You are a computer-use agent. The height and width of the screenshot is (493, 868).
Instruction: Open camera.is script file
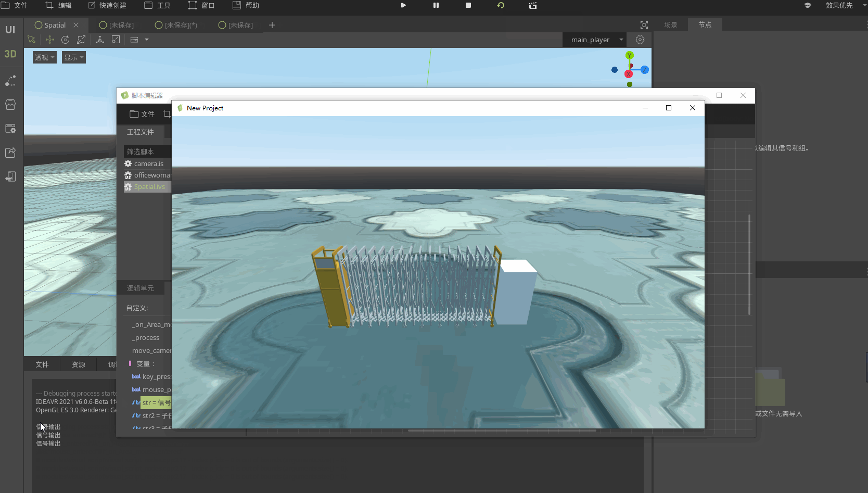click(148, 163)
